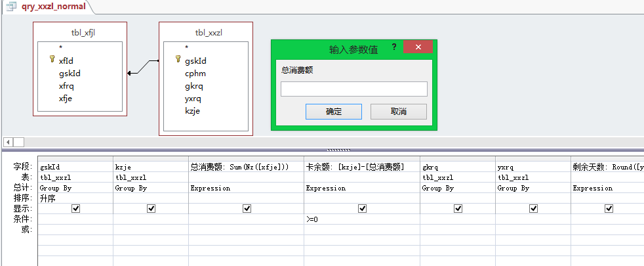Viewport: 644px width, 266px height.
Task: Open the Expression total cell for 卡余额
Action: 361,188
